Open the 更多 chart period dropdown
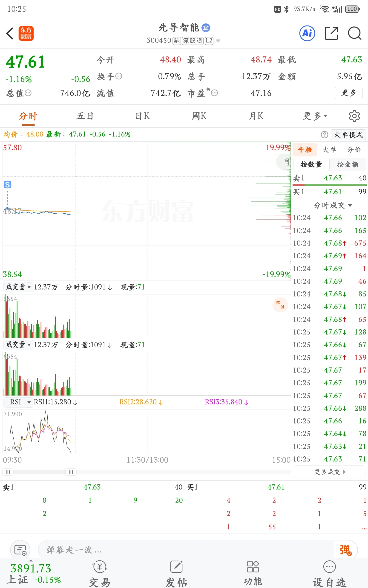 (x=315, y=116)
